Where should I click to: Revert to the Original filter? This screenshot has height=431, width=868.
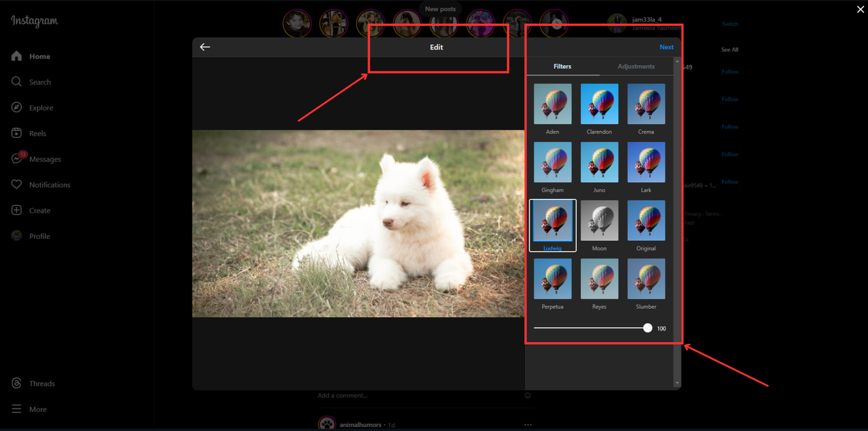point(646,221)
